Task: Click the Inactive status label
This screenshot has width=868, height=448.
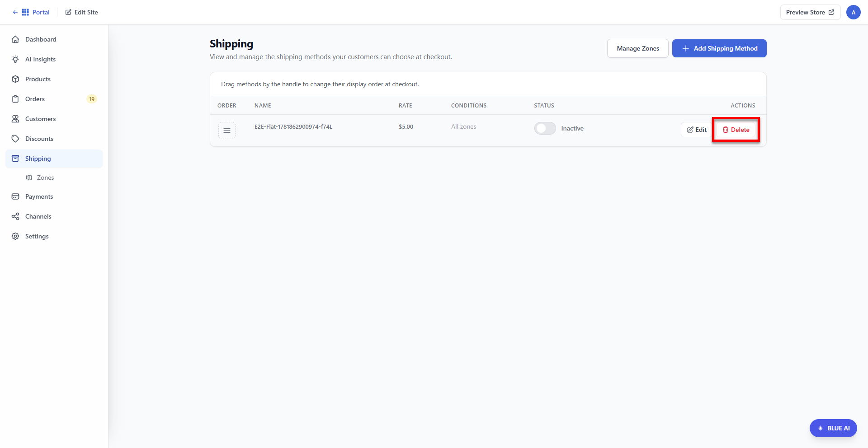Action: tap(572, 128)
